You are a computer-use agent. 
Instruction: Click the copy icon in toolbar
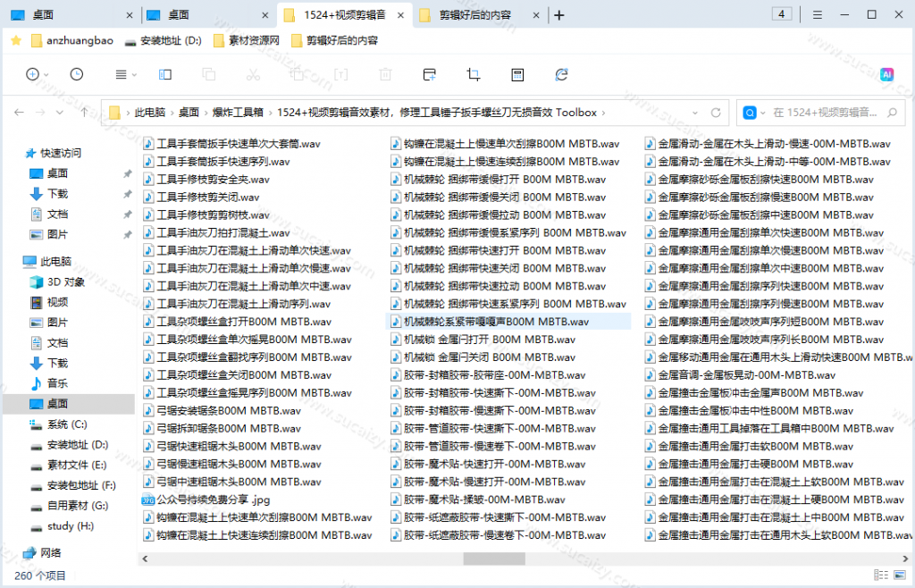[x=209, y=74]
